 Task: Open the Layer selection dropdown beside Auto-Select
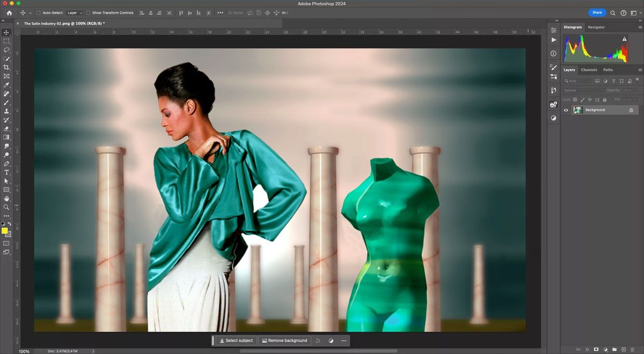tap(74, 12)
